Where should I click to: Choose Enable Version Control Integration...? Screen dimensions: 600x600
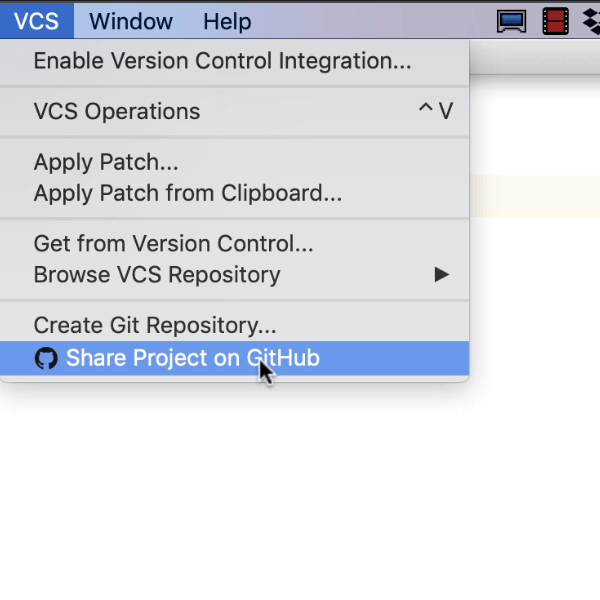pyautogui.click(x=222, y=61)
